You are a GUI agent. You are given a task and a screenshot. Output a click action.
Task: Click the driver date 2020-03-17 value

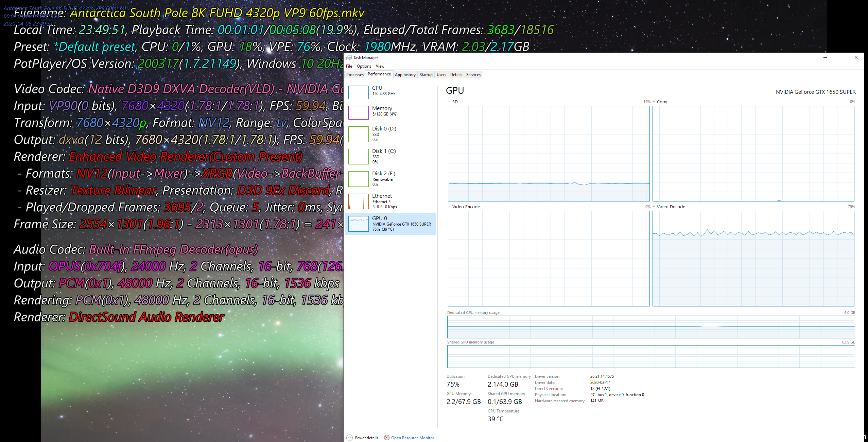tap(600, 383)
